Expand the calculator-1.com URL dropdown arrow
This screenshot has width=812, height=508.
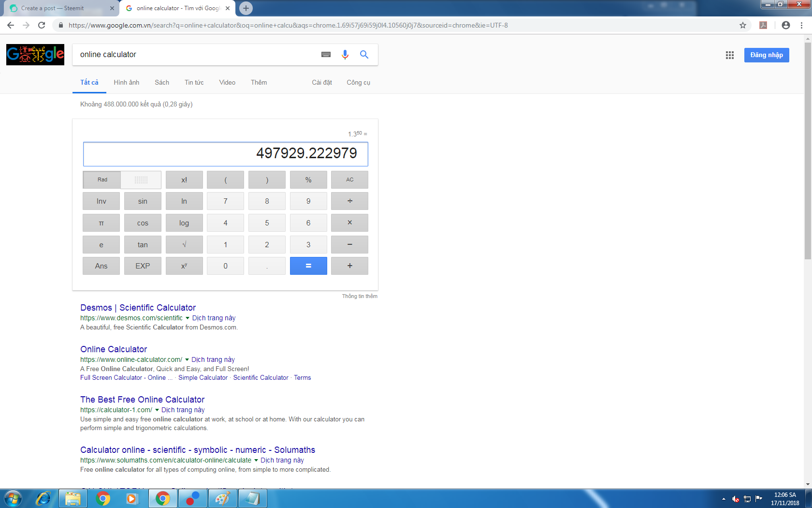click(x=157, y=410)
